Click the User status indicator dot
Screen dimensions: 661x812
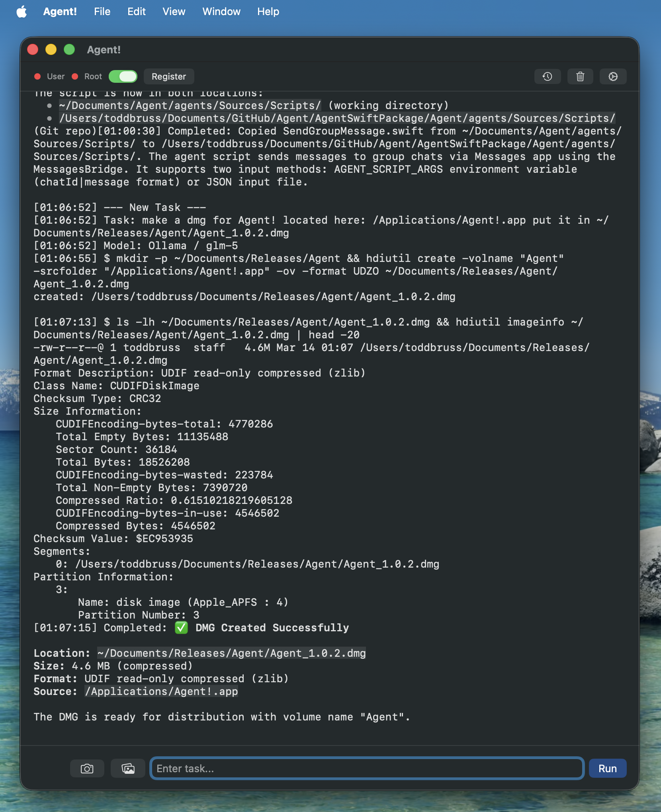pos(38,76)
